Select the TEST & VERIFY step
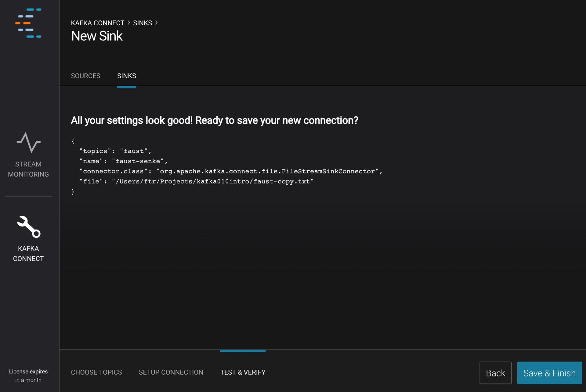 [243, 372]
